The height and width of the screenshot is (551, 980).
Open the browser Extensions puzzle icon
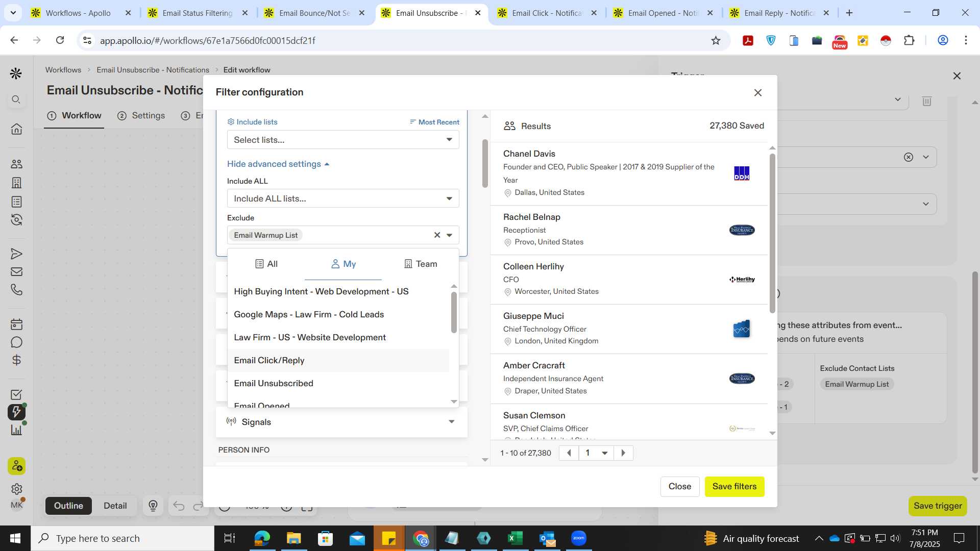(909, 40)
